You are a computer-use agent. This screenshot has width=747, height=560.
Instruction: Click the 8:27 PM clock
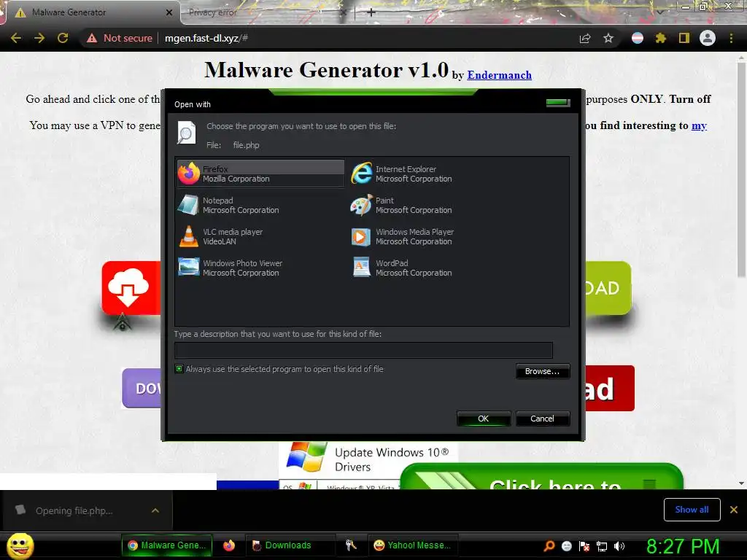tap(683, 546)
